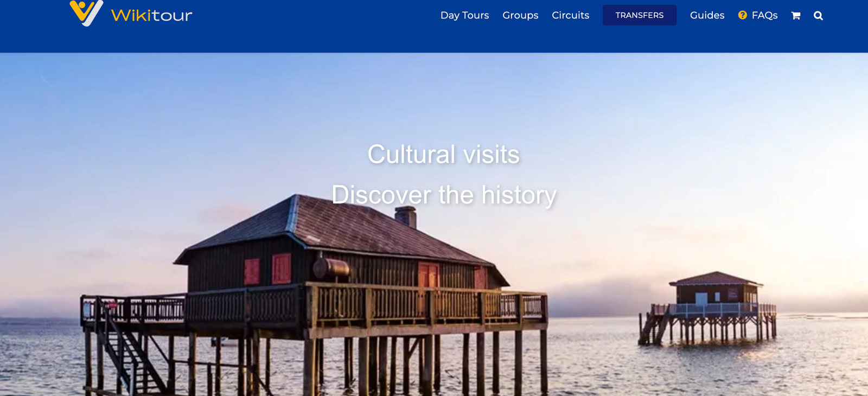Open search with the magnifier icon
868x396 pixels.
pyautogui.click(x=818, y=16)
